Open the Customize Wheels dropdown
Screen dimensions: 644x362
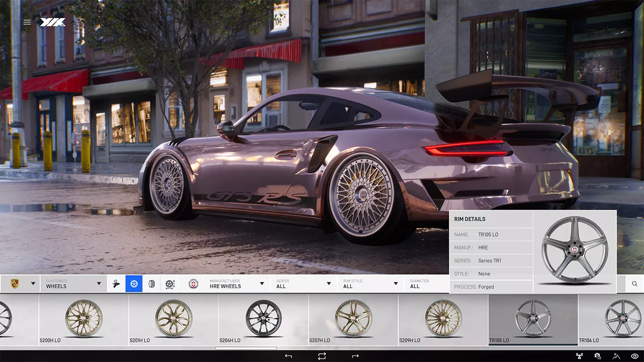[x=73, y=284]
